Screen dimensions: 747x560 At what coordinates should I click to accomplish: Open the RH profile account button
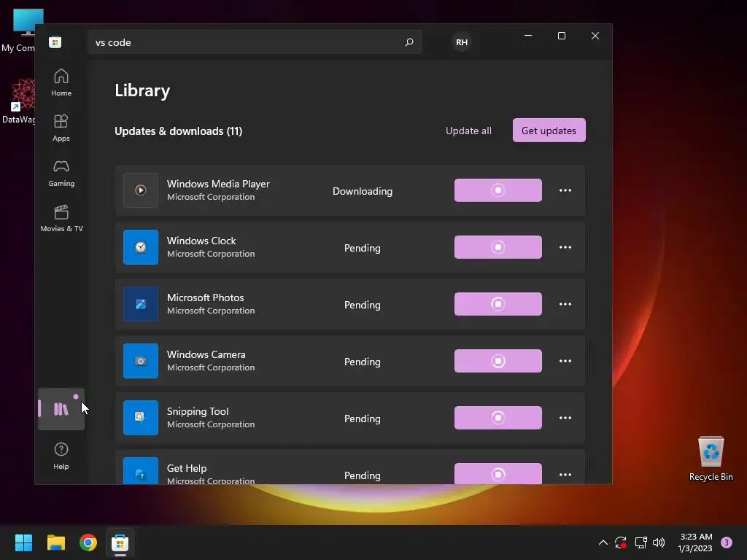(461, 42)
